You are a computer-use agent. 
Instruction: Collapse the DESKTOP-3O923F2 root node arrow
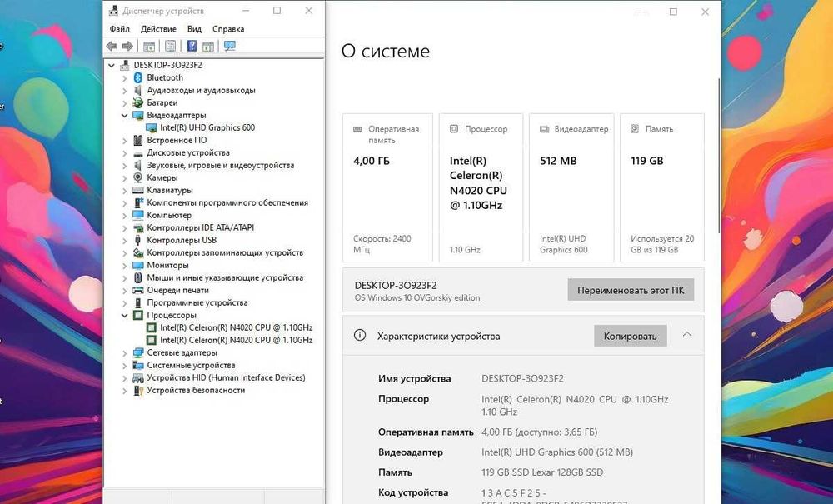point(112,65)
